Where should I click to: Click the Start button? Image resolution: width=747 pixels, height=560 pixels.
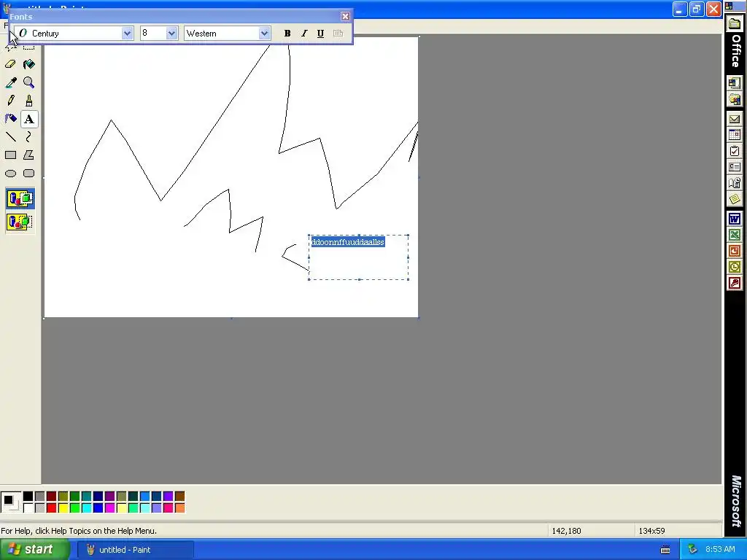click(x=34, y=550)
